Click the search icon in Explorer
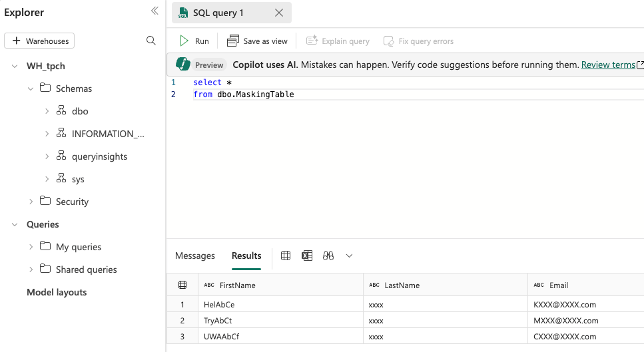This screenshot has width=644, height=352. point(151,41)
